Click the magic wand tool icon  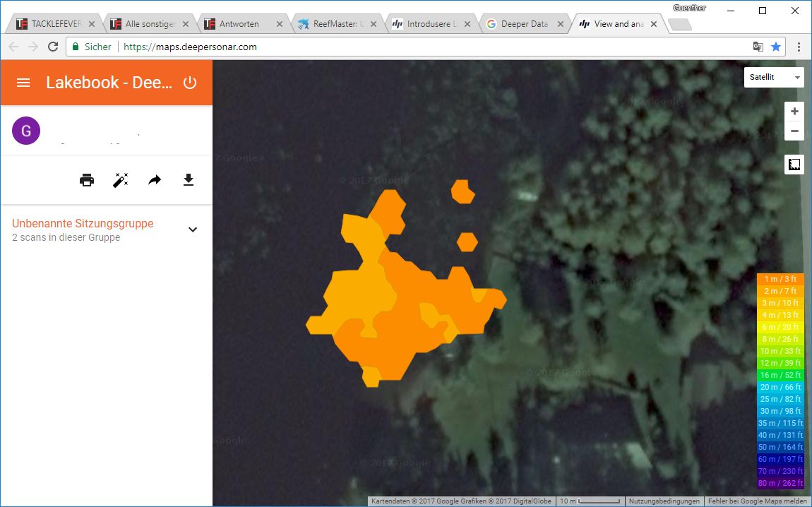click(121, 180)
